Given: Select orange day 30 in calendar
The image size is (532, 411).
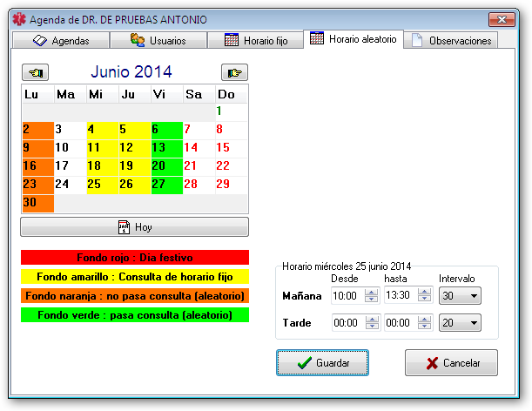Looking at the screenshot, I should [x=37, y=203].
